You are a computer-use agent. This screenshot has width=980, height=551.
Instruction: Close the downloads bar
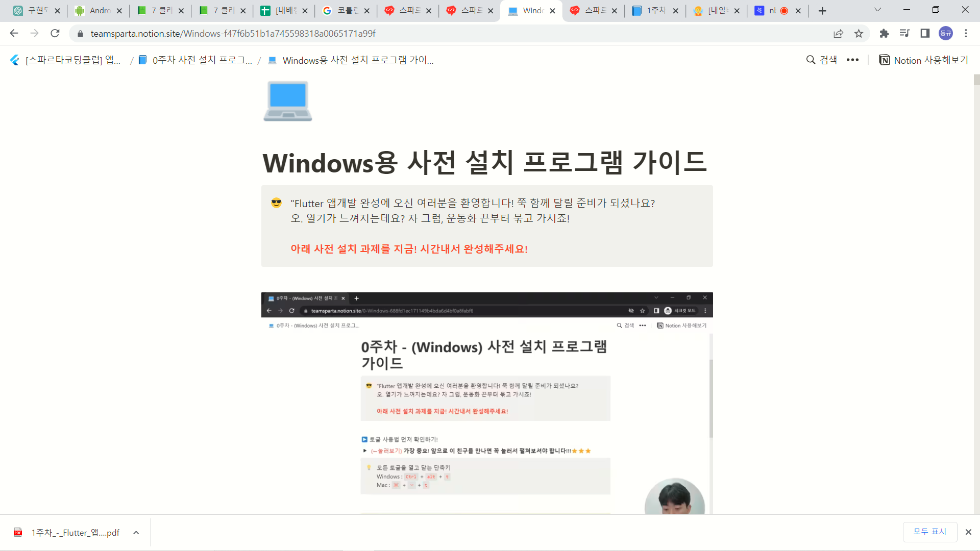coord(968,532)
